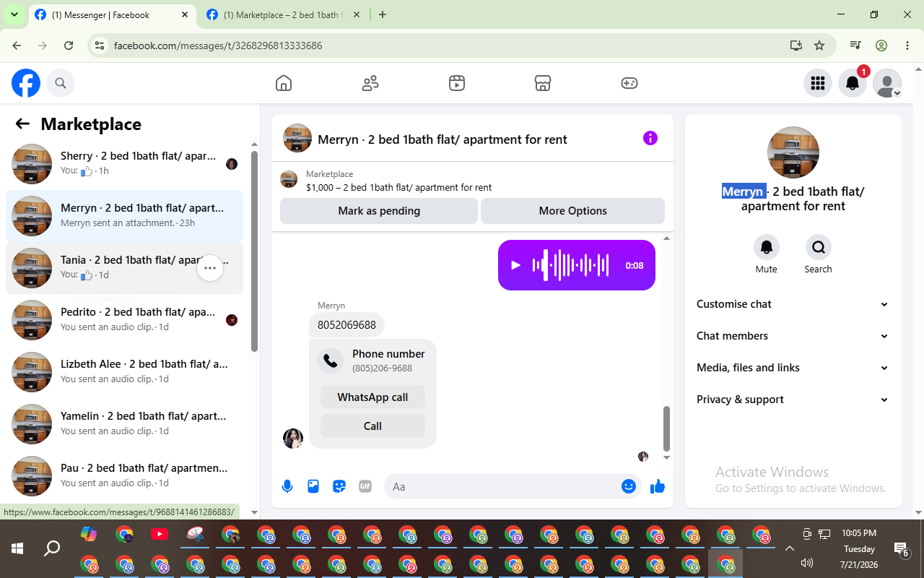This screenshot has height=578, width=924.
Task: Open Facebook home via the logo
Action: (x=26, y=83)
